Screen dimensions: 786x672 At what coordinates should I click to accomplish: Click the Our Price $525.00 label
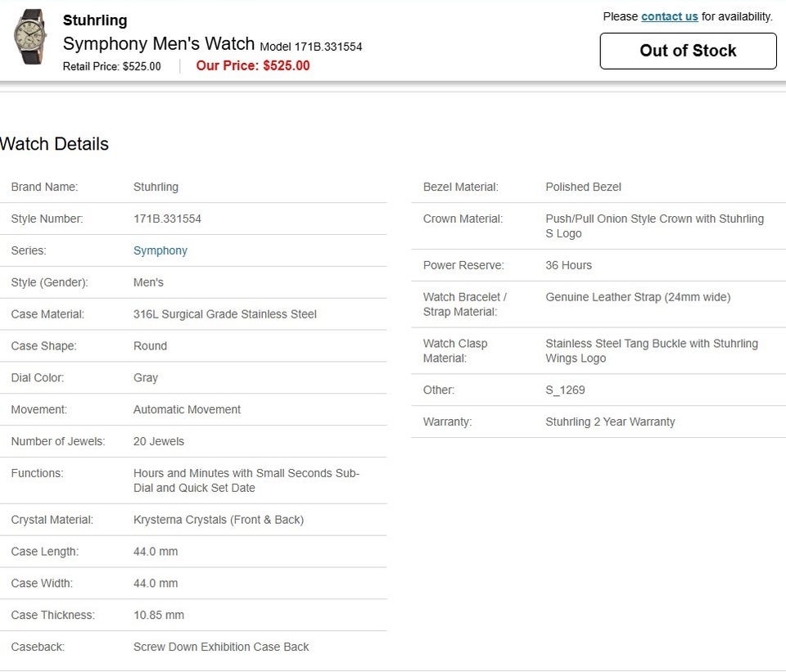point(253,65)
